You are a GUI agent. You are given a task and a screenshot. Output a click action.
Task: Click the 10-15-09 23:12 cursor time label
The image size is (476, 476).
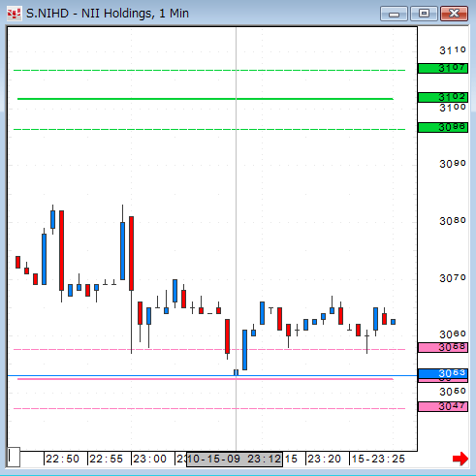pyautogui.click(x=235, y=460)
